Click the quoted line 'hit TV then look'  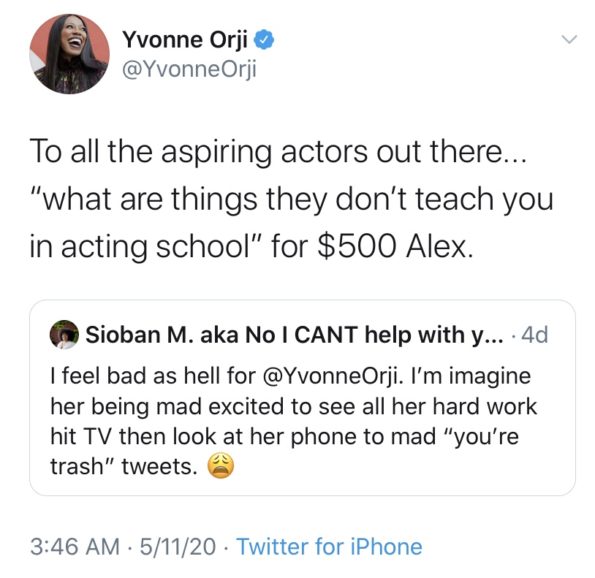tap(285, 436)
